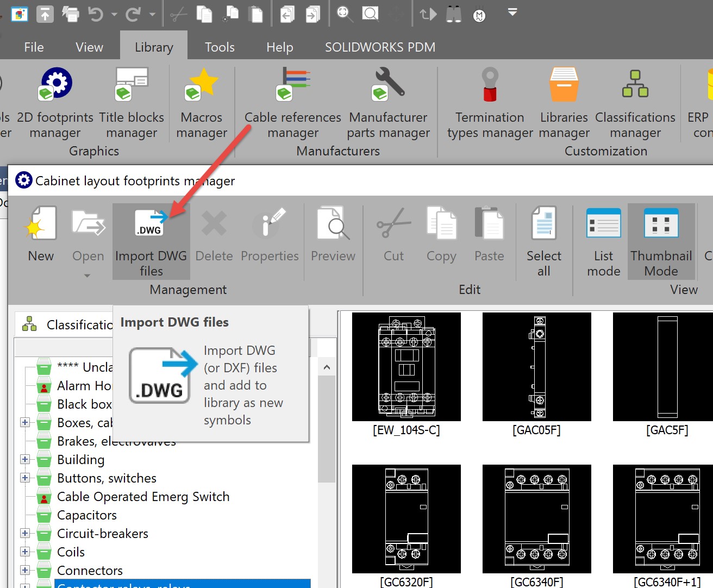This screenshot has width=713, height=588.
Task: Open the Help menu
Action: (x=279, y=47)
